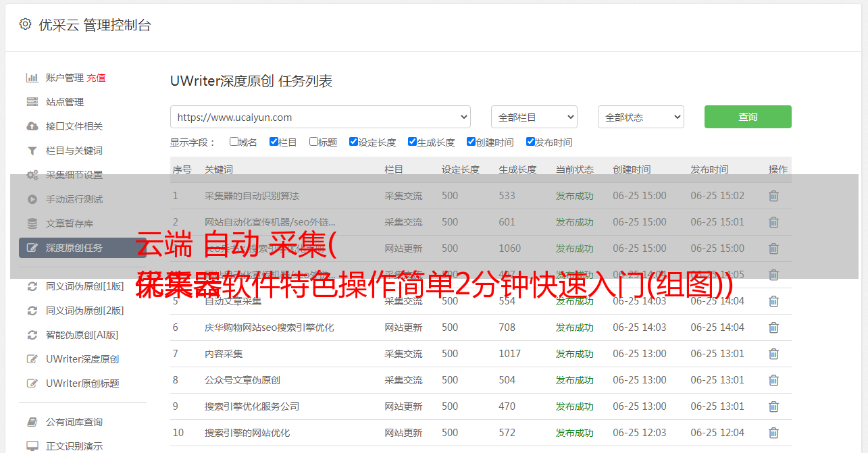Select 深度原创任务 in the sidebar
The height and width of the screenshot is (453, 868).
[x=82, y=248]
